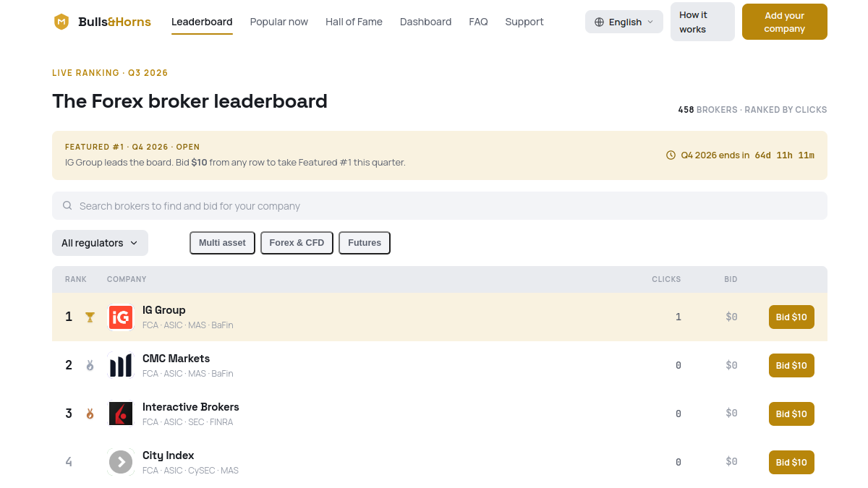
Task: Toggle the Multi asset filter chip
Action: coord(222,243)
